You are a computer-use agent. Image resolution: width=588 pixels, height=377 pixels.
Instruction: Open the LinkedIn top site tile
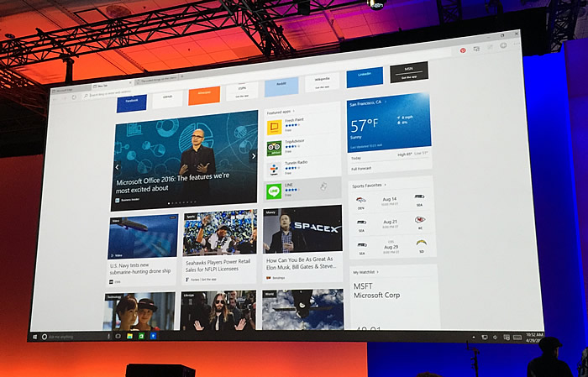[x=365, y=76]
